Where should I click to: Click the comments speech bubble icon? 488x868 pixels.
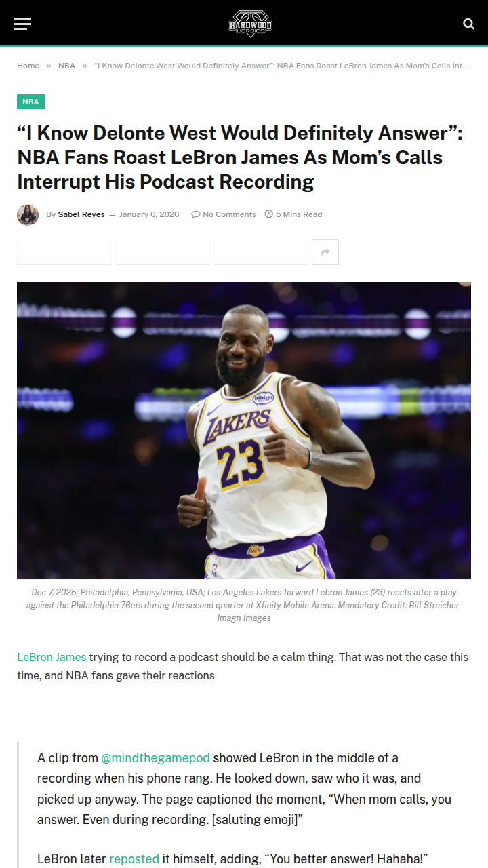[x=196, y=214]
